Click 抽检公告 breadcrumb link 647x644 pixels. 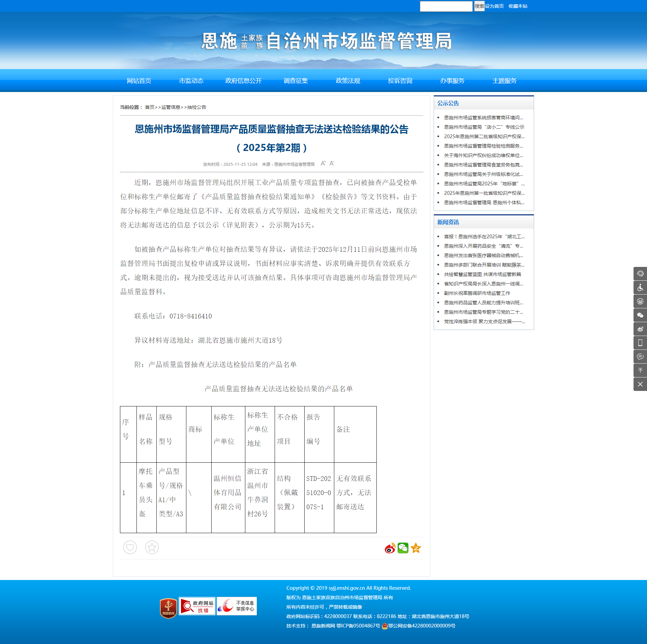pos(196,107)
